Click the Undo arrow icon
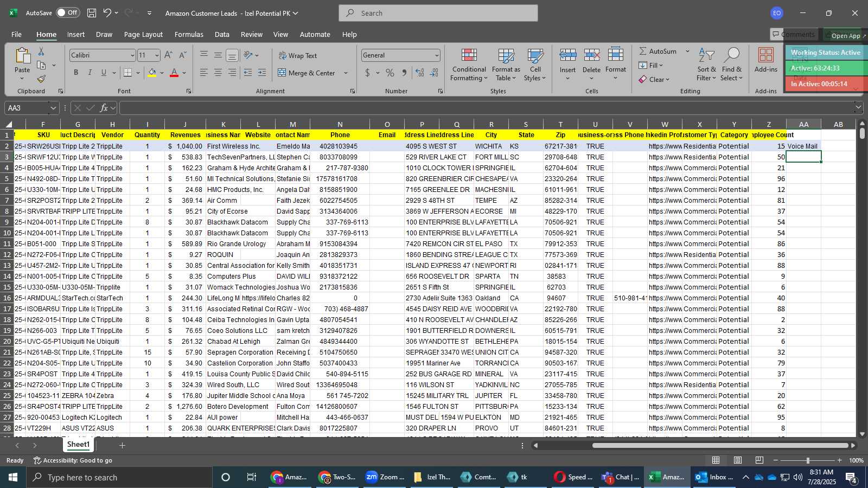Image resolution: width=868 pixels, height=488 pixels. pyautogui.click(x=107, y=13)
